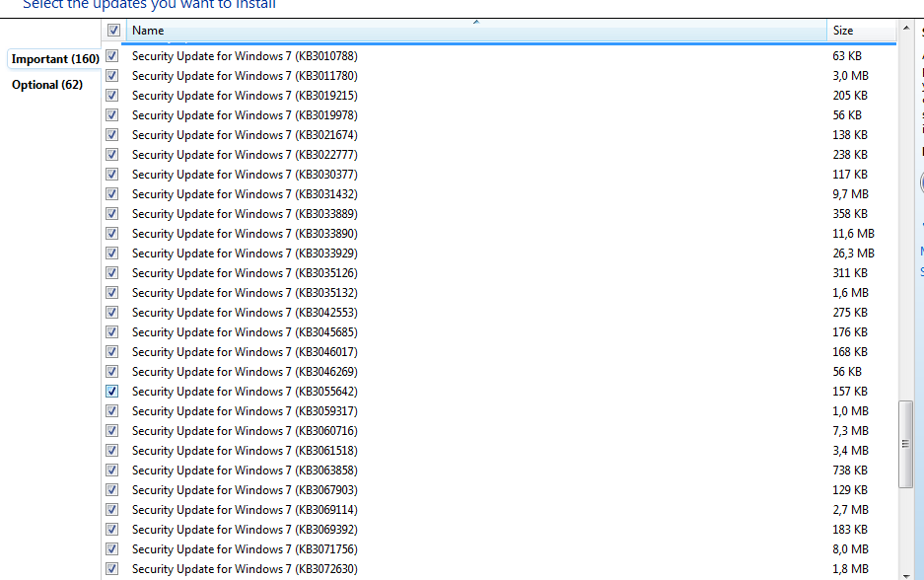Viewport: 924px width, 580px height.
Task: Select row Security Update for Windows 7 (KB3010788)
Action: click(499, 56)
